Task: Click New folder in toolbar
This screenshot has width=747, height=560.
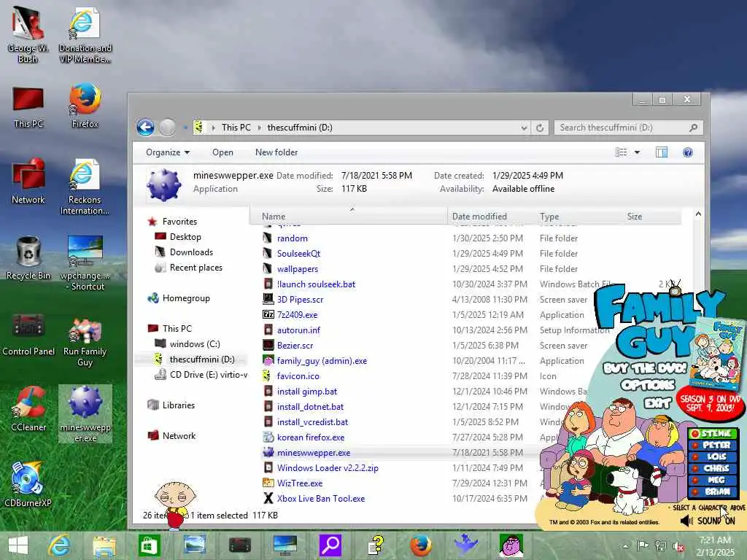Action: pos(276,152)
